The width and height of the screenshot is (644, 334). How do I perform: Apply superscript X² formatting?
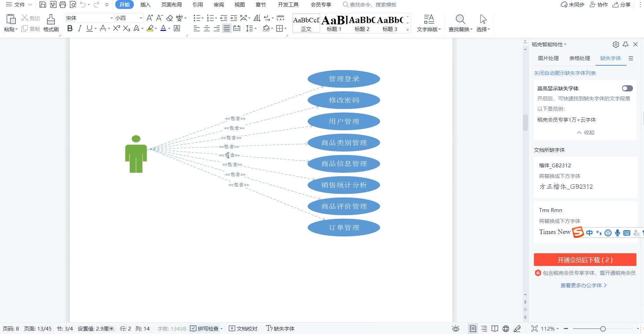[x=117, y=28]
